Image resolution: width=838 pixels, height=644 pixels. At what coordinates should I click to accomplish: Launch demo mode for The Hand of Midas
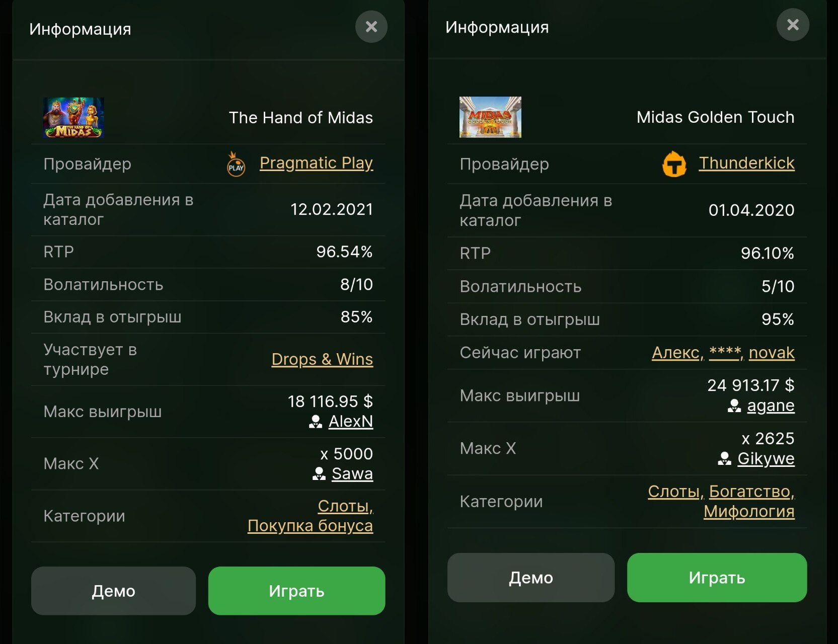click(113, 591)
